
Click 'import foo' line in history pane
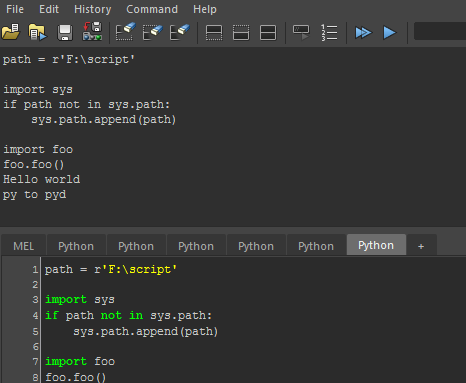tap(38, 149)
